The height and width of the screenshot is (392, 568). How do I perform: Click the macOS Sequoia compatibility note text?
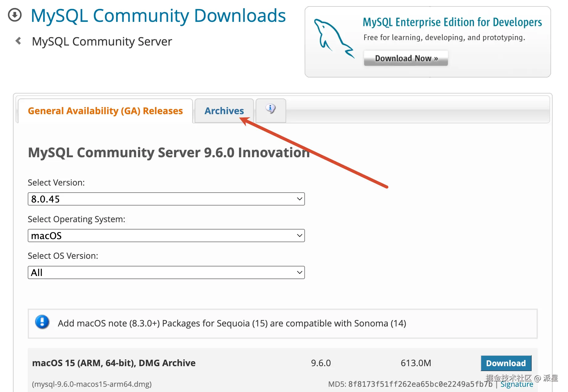(x=232, y=323)
